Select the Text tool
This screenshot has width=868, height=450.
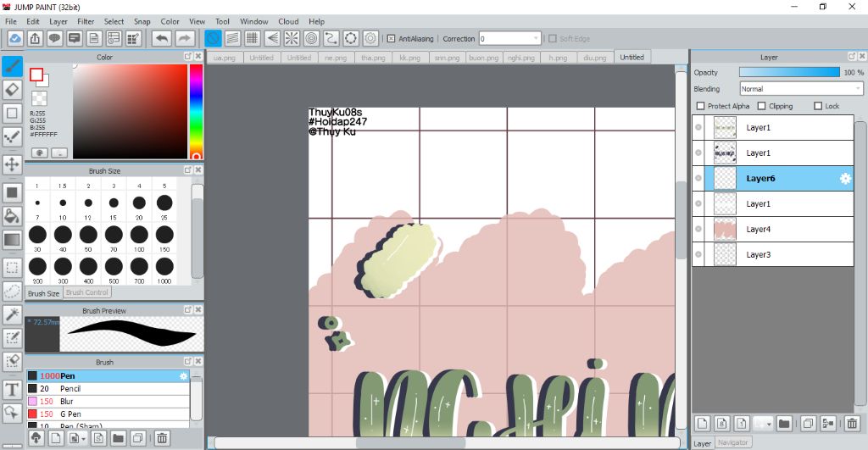[x=12, y=390]
